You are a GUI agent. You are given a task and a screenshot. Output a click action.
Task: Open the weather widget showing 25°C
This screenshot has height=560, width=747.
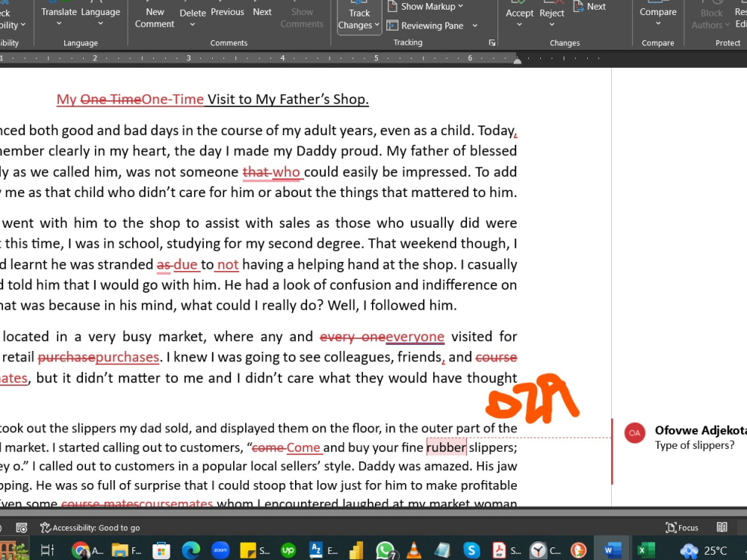704,550
